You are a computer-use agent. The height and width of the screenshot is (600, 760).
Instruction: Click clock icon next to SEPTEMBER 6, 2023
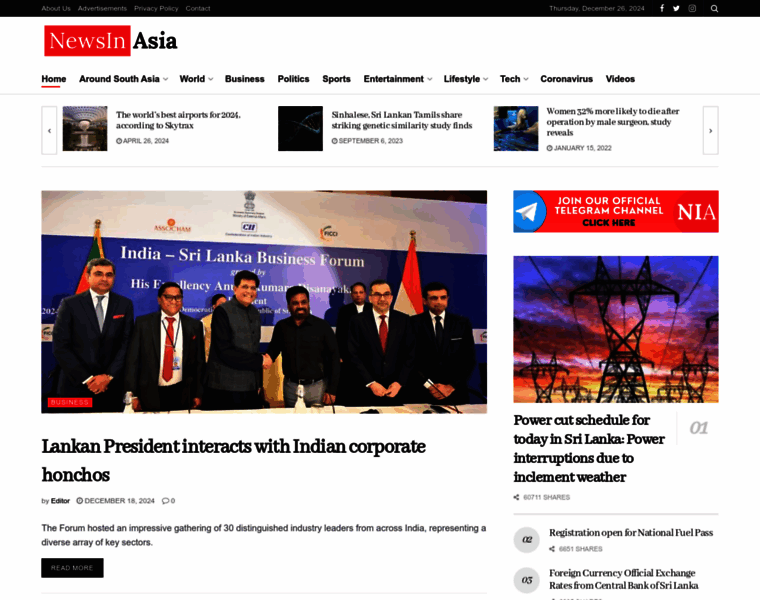(x=334, y=141)
